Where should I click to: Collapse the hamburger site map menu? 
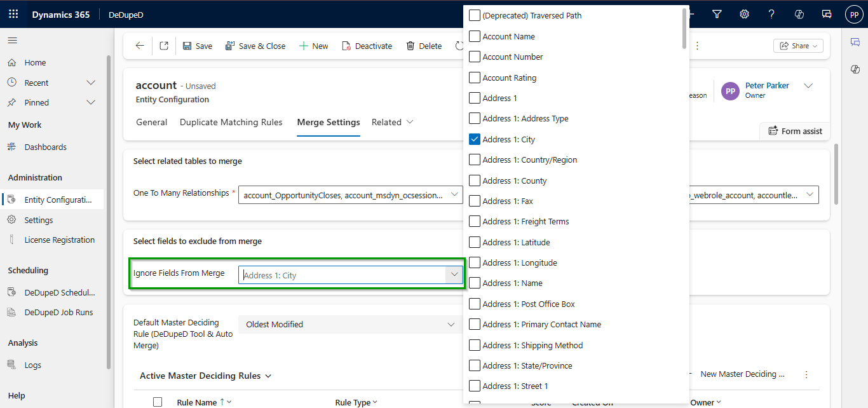(12, 40)
